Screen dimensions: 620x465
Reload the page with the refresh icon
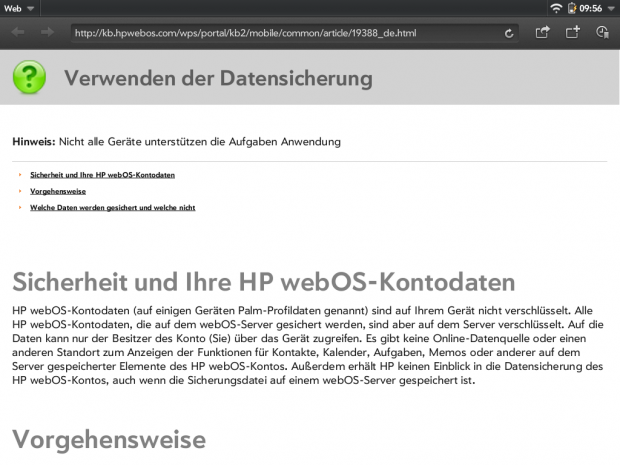(509, 34)
